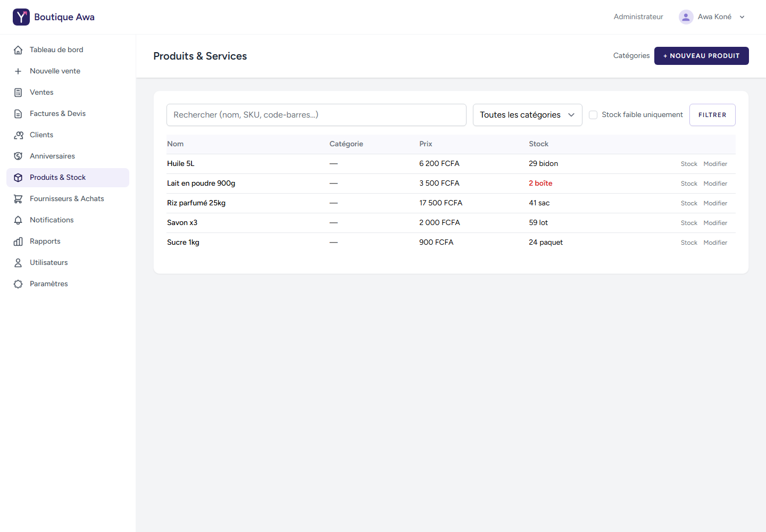Enable Stock faible uniquement checkbox
Screen dimensions: 766x532
[593, 115]
